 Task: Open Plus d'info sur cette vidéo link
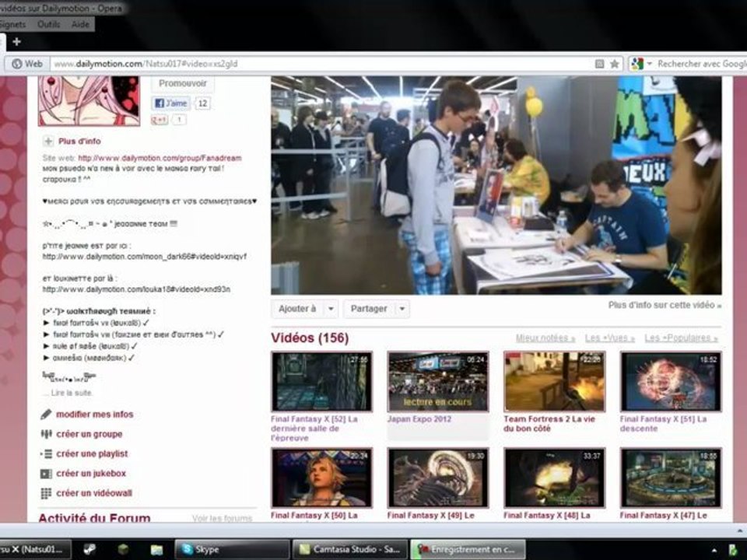(x=665, y=305)
